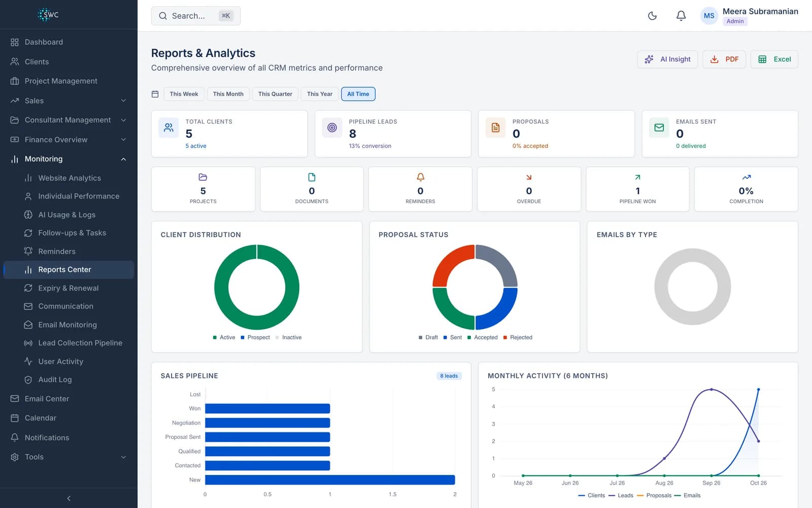Viewport: 812px width, 508px height.
Task: Toggle the Leads series legend
Action: tap(621, 495)
